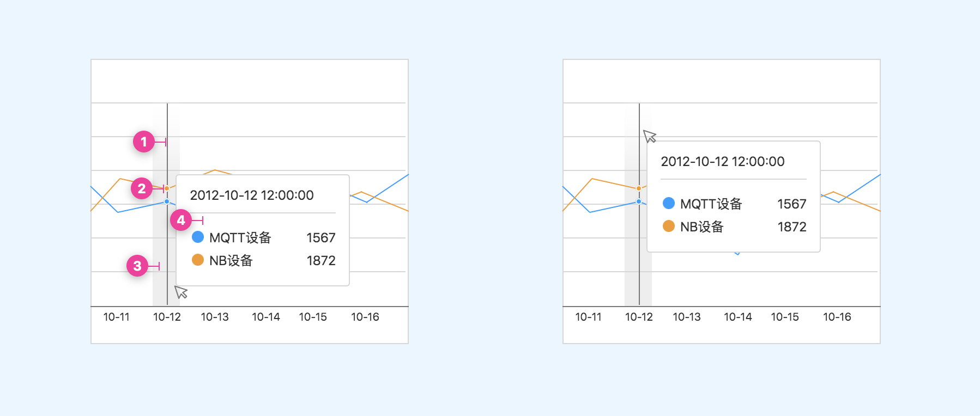Viewport: 980px width, 416px height.
Task: Click pink annotation marker number 4
Action: click(181, 220)
